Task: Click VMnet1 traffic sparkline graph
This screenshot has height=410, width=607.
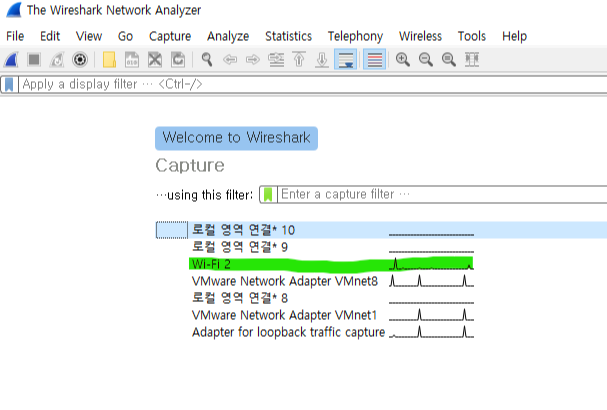Action: click(x=431, y=315)
